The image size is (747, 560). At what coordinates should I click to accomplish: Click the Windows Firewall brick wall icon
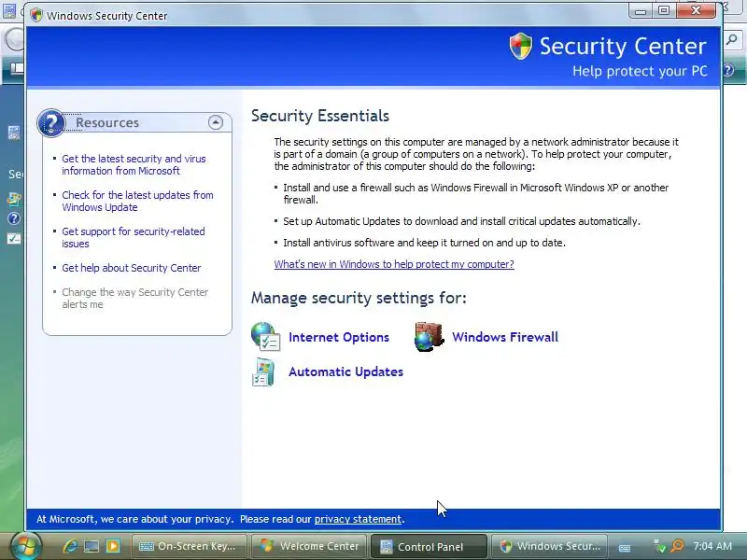(x=429, y=337)
